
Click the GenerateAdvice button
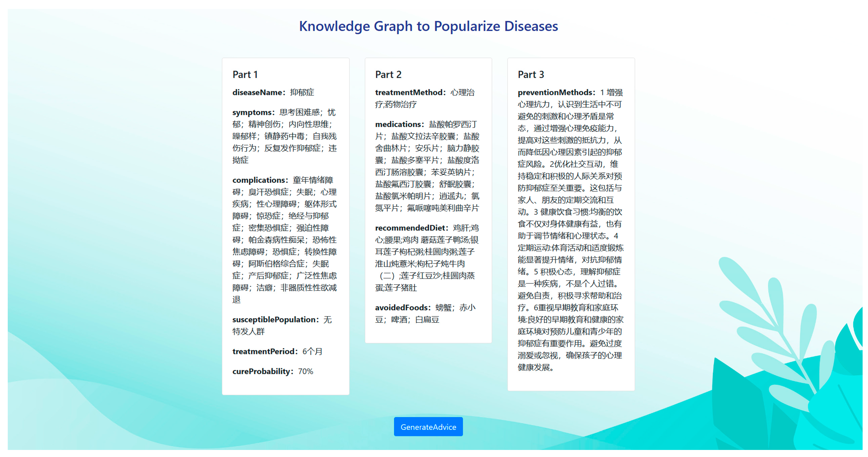coord(428,427)
